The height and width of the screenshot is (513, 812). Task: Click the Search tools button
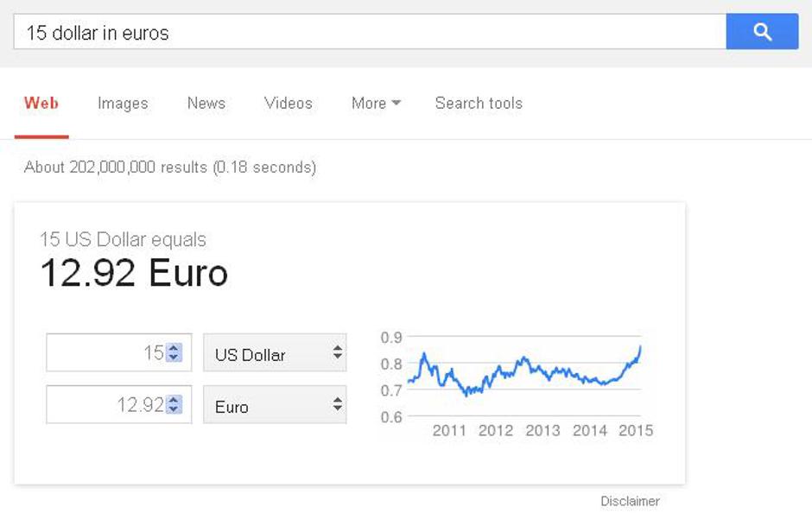tap(479, 103)
